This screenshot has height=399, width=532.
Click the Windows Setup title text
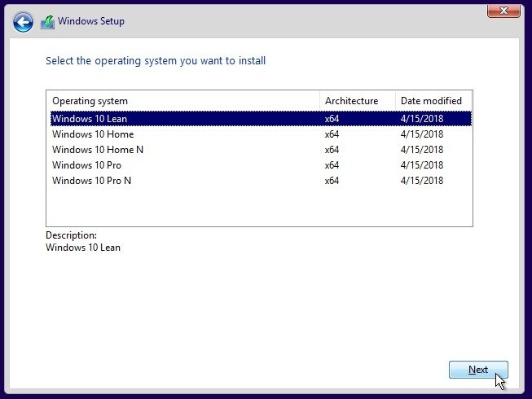coord(91,21)
